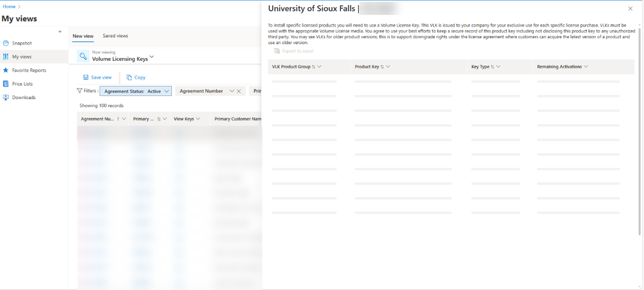
Task: Expand Volume Licensing Keys view dropdown
Action: [152, 57]
